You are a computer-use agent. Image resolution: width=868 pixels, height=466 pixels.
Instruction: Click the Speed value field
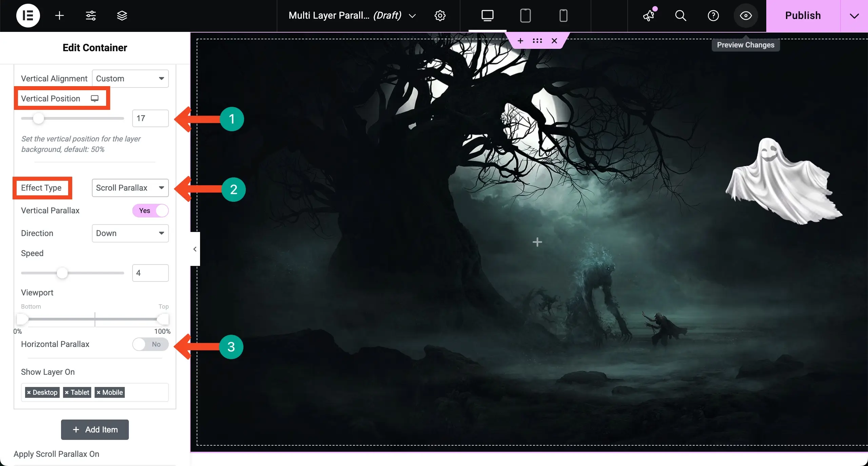(150, 273)
